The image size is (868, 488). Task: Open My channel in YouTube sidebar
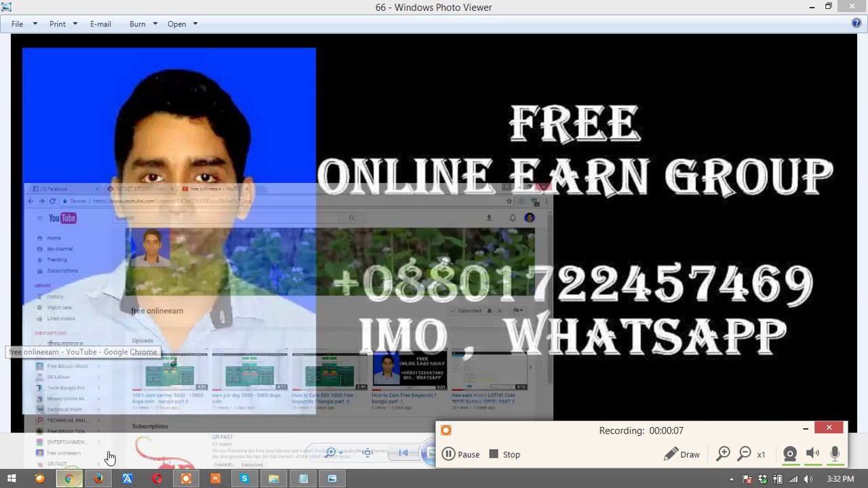click(60, 249)
